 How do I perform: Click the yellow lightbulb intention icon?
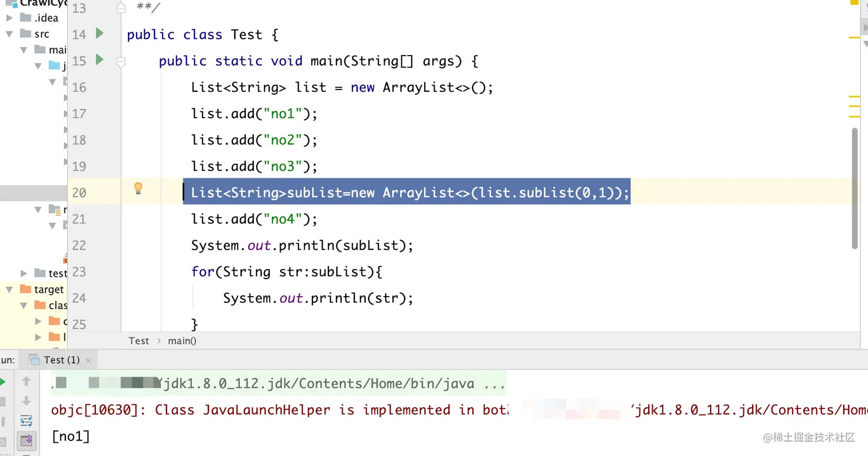tap(138, 188)
